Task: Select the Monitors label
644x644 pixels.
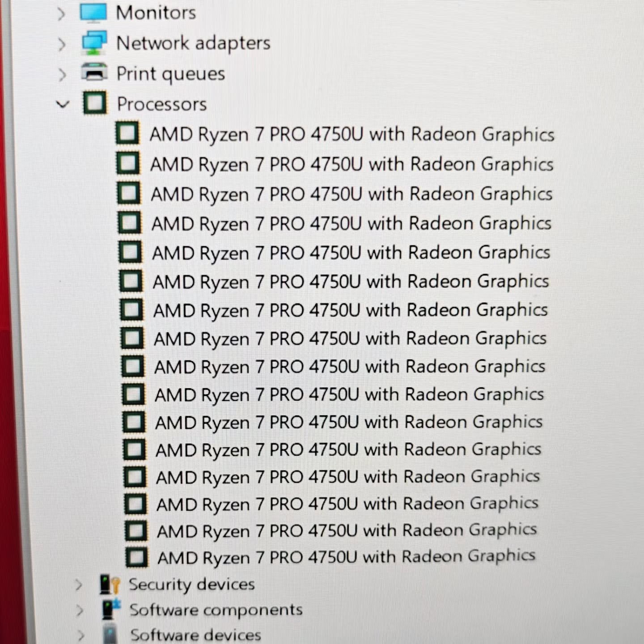Action: click(156, 12)
